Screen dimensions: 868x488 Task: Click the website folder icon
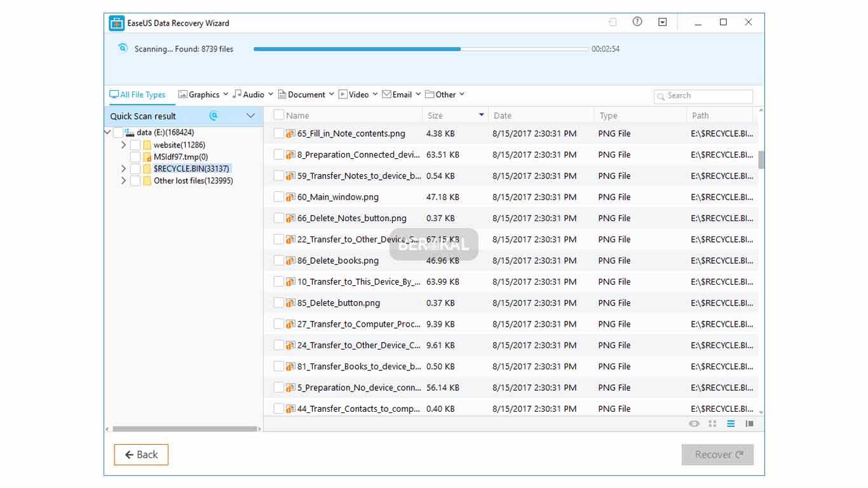coord(147,145)
